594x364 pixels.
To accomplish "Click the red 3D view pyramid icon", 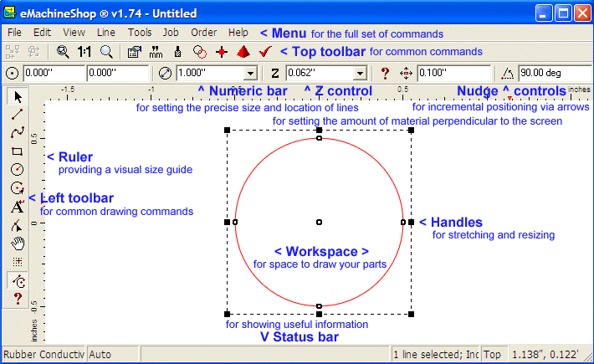I will 243,52.
